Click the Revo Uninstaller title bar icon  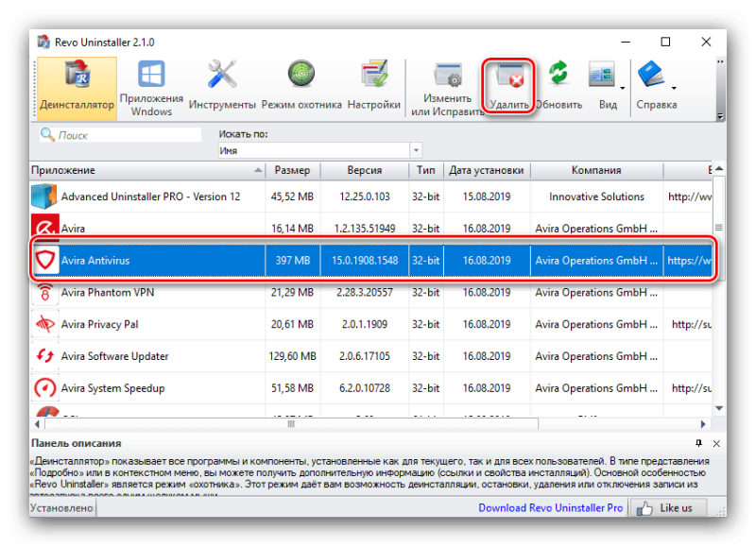(43, 42)
